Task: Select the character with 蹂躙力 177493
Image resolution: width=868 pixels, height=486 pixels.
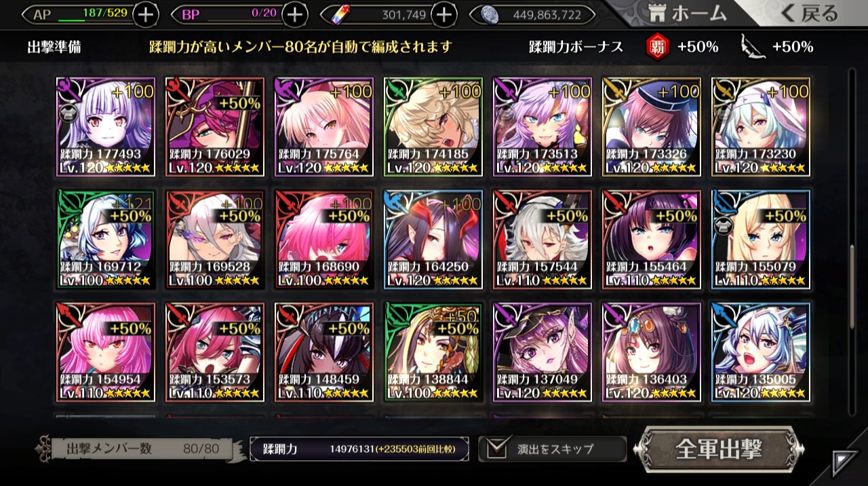Action: 105,127
